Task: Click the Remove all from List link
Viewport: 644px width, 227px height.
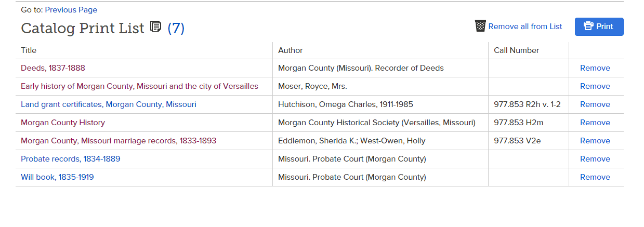Action: pyautogui.click(x=525, y=26)
